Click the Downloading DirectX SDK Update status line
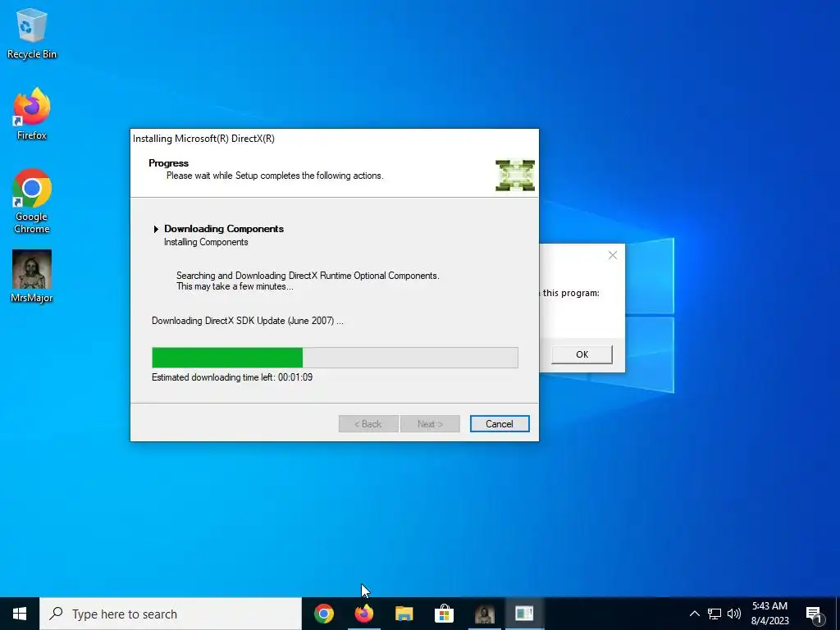The width and height of the screenshot is (840, 630). click(248, 321)
